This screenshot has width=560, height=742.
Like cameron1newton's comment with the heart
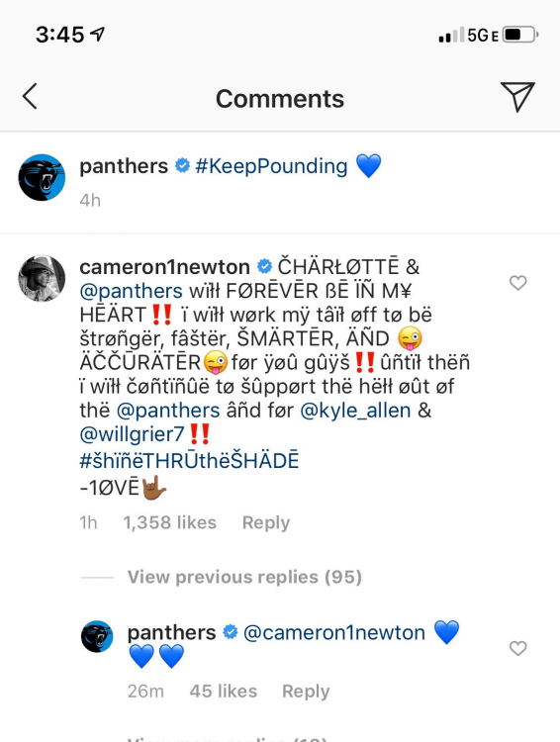click(x=517, y=283)
